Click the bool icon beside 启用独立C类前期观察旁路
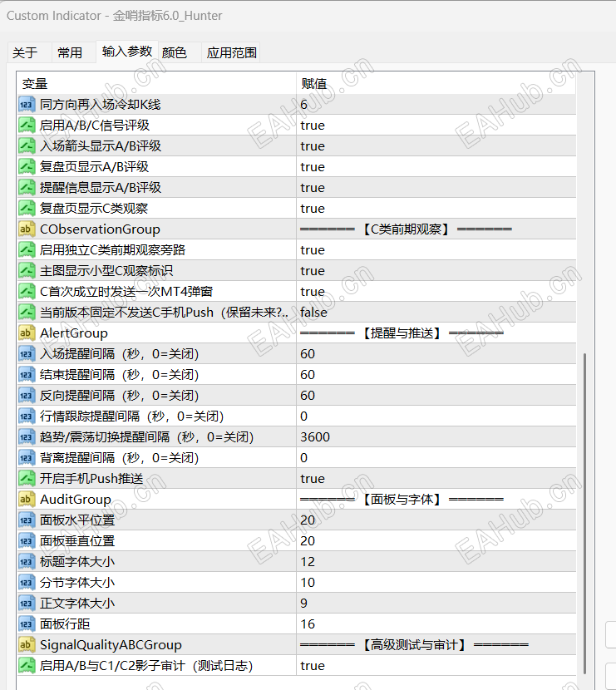The height and width of the screenshot is (690, 616). [27, 250]
